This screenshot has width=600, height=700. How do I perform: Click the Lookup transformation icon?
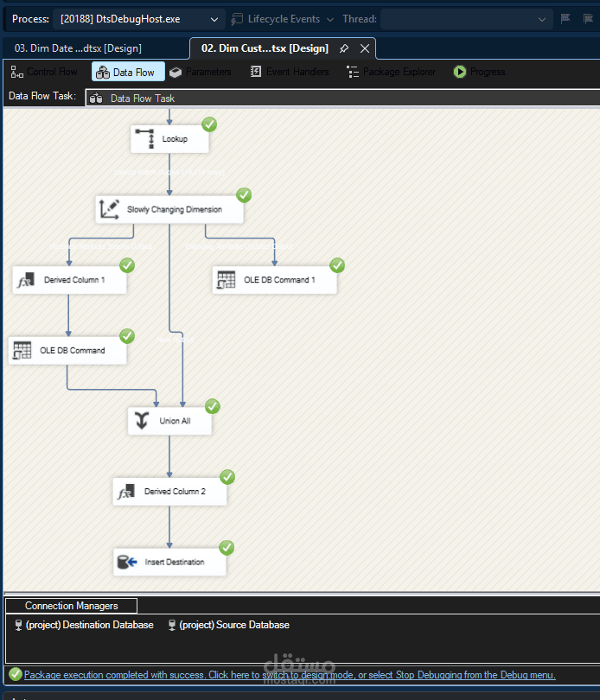coord(145,138)
